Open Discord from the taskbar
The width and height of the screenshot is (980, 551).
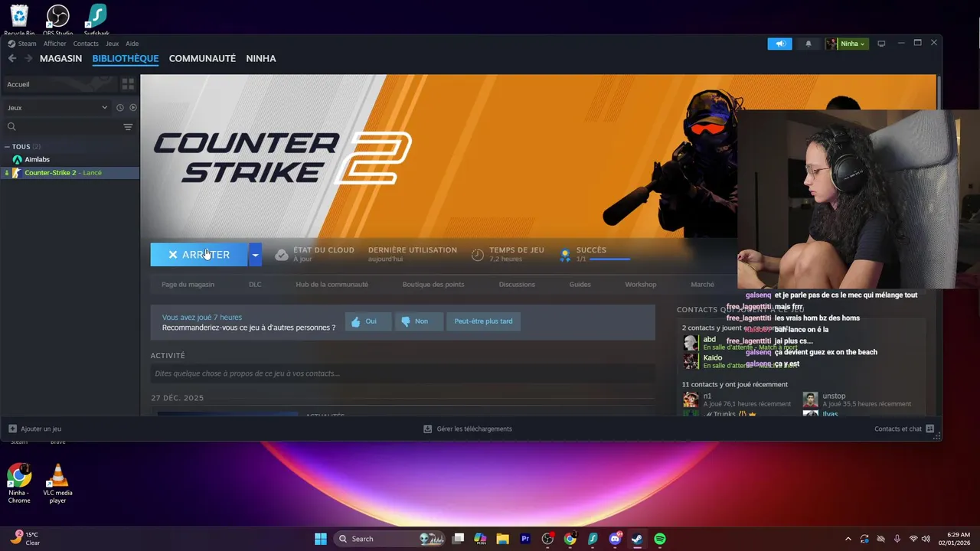coord(615,539)
